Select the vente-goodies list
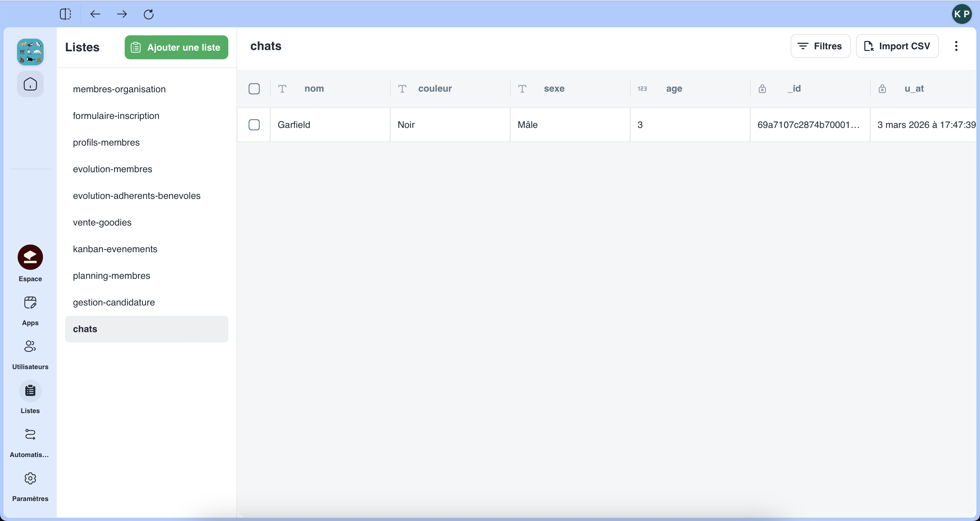 coord(102,223)
